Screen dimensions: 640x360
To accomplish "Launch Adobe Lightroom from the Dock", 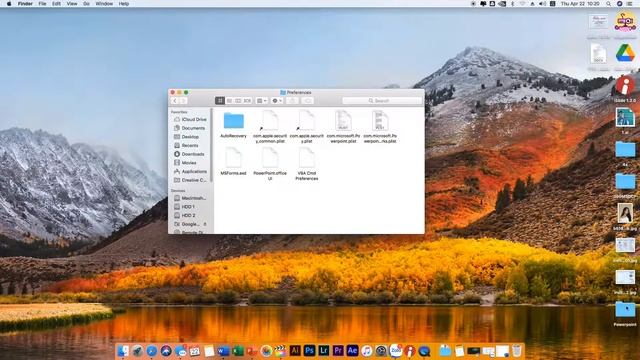I will pos(324,351).
